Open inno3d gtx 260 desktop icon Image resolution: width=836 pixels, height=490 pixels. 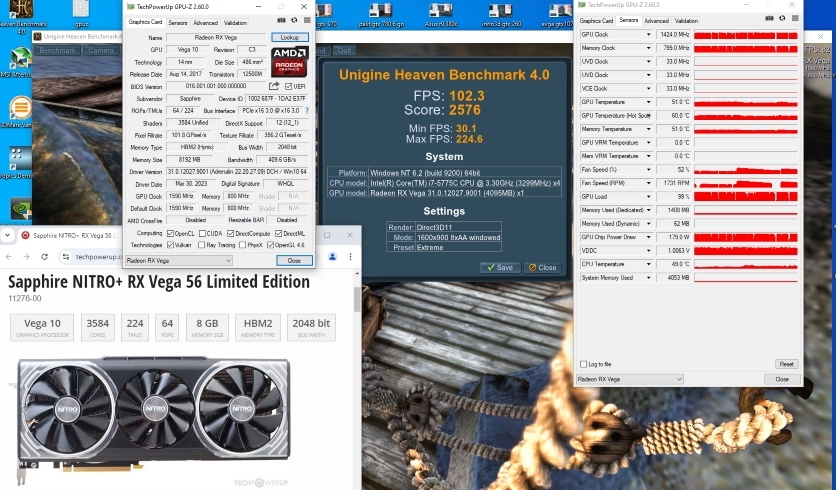point(501,14)
